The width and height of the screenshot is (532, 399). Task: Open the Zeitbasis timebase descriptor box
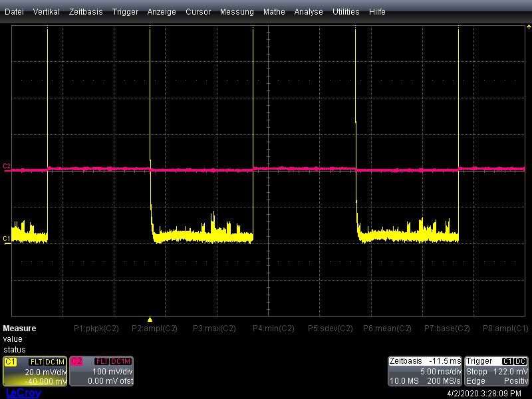[425, 372]
